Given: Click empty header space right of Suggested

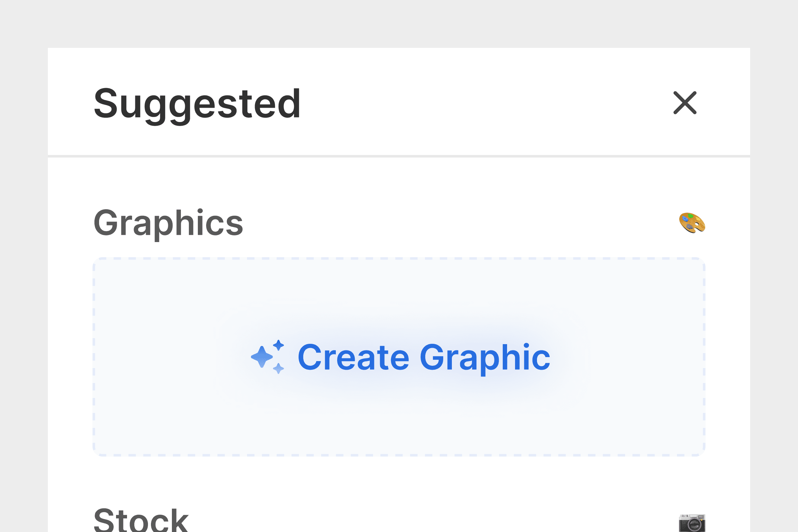Looking at the screenshot, I should (475, 103).
